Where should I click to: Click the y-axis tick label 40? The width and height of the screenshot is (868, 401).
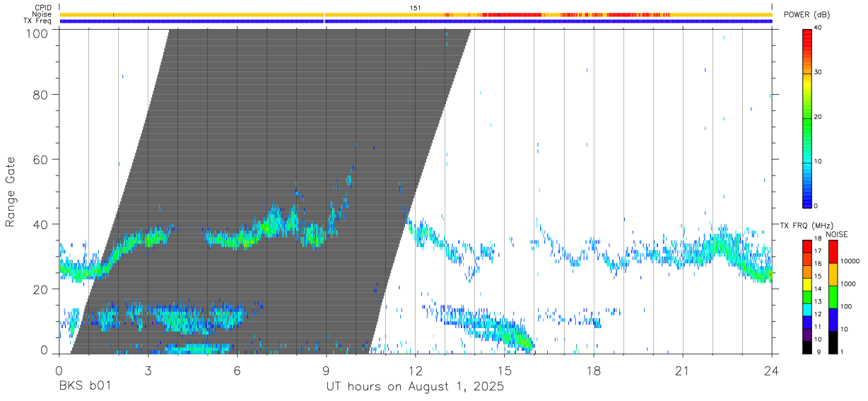pyautogui.click(x=40, y=224)
